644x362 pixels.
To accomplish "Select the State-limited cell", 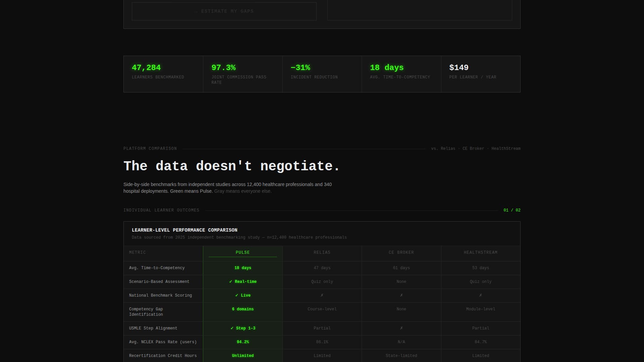I will pos(401,356).
